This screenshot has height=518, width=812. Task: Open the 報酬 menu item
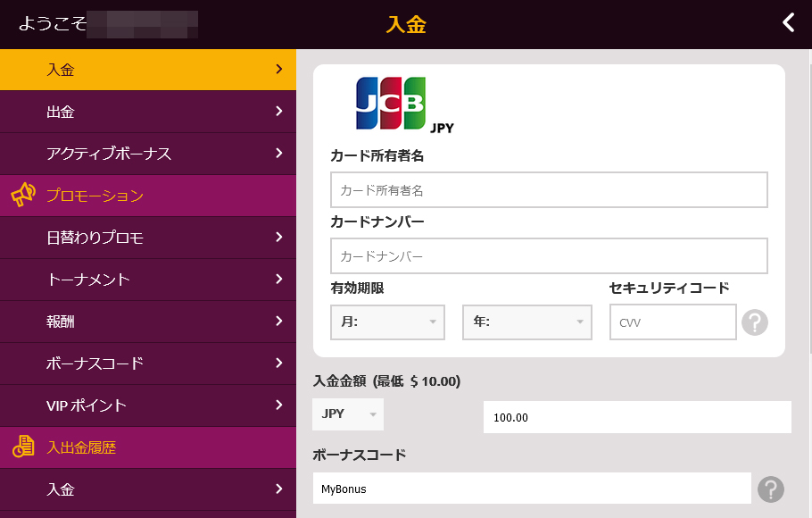point(148,322)
